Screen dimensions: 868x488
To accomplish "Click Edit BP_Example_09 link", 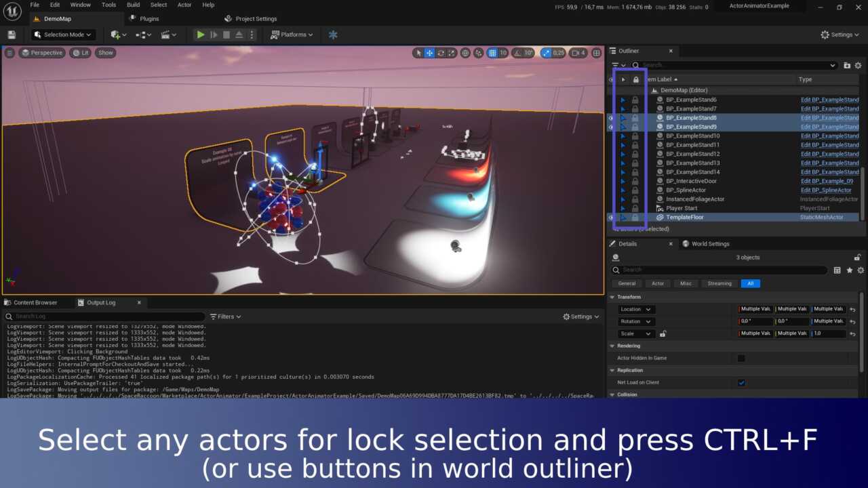I will tap(827, 181).
